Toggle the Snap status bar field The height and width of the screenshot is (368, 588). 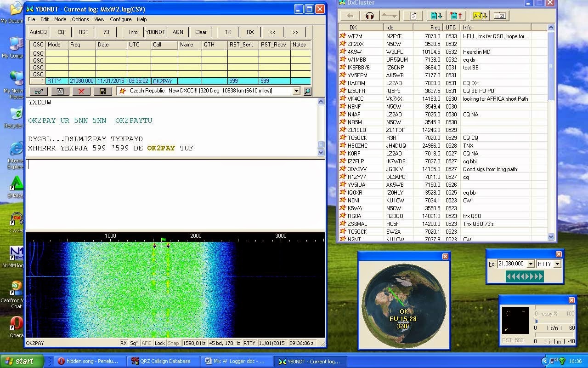pyautogui.click(x=173, y=343)
